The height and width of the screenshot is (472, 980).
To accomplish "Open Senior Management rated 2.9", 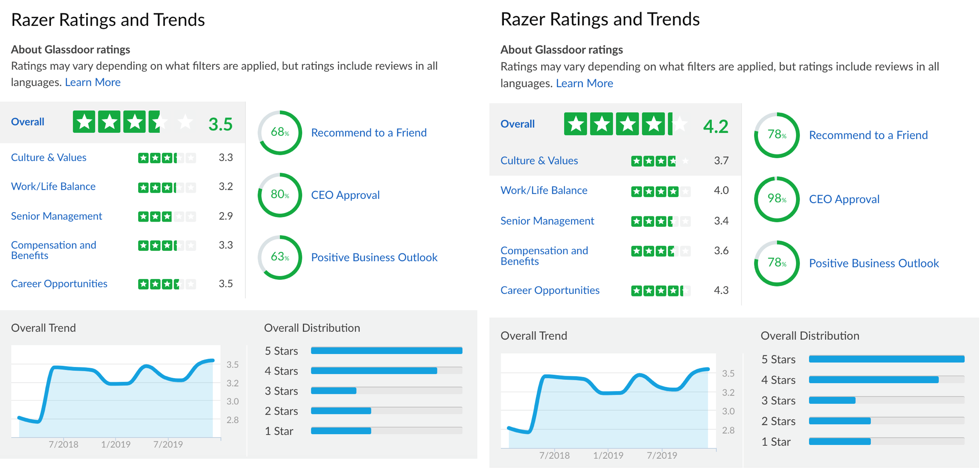I will click(x=56, y=216).
